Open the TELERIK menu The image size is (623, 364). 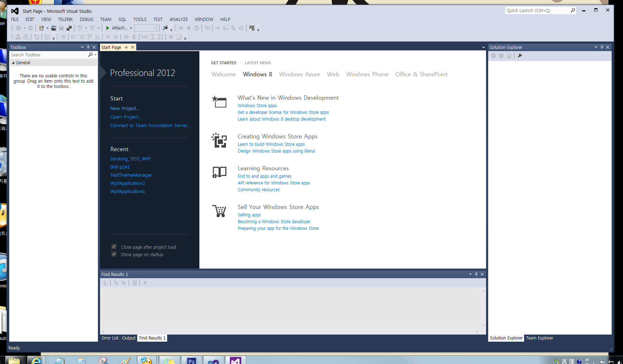[x=65, y=20]
